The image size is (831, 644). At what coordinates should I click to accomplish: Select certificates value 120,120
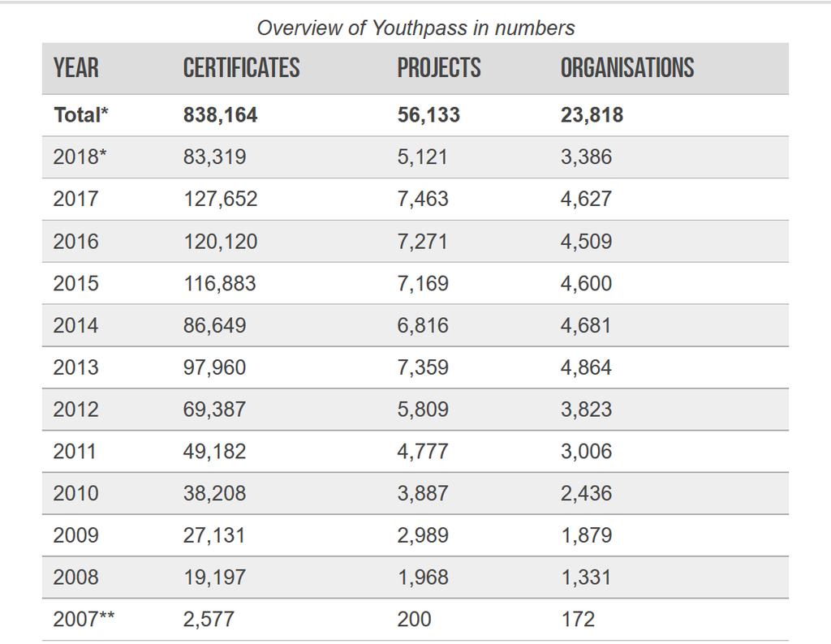(x=220, y=242)
